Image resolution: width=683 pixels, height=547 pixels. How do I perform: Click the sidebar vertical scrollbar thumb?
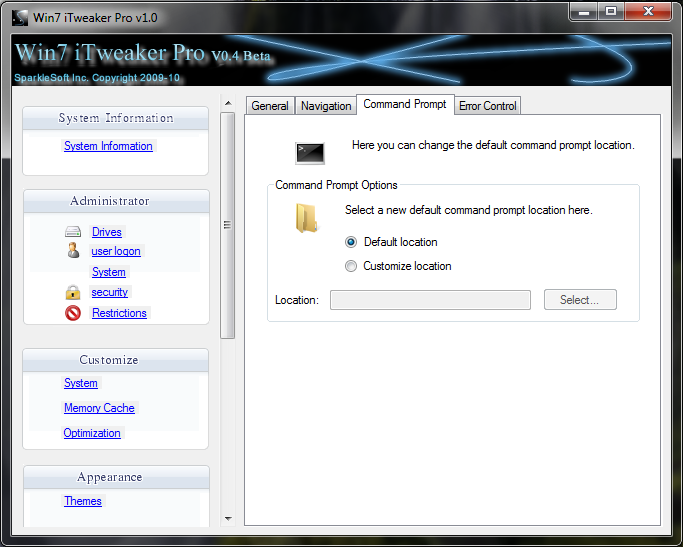(227, 225)
